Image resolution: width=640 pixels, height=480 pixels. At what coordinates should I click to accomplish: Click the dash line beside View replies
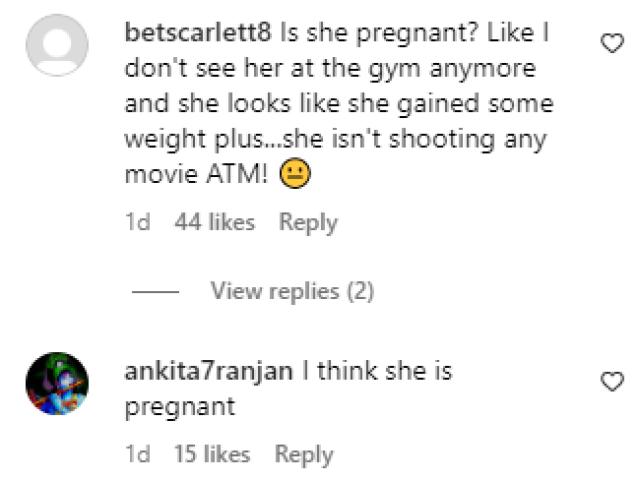[155, 292]
